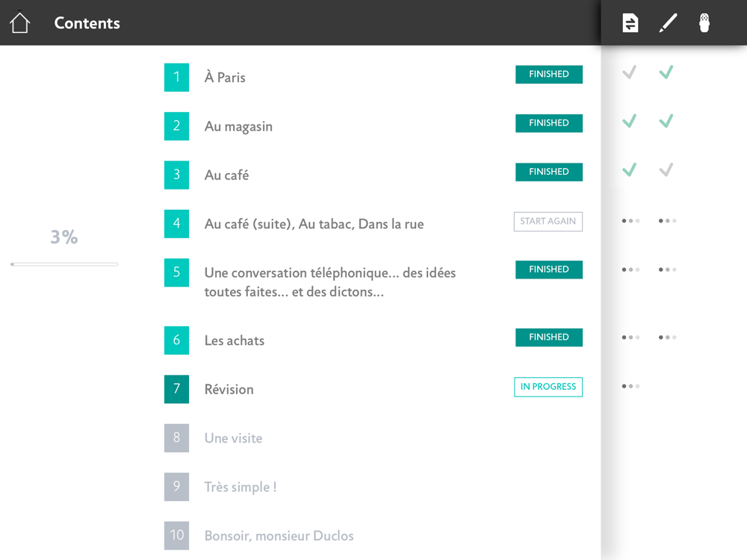Viewport: 747px width, 560px height.
Task: Toggle second checkmark for Au magasin lesson
Action: click(666, 121)
